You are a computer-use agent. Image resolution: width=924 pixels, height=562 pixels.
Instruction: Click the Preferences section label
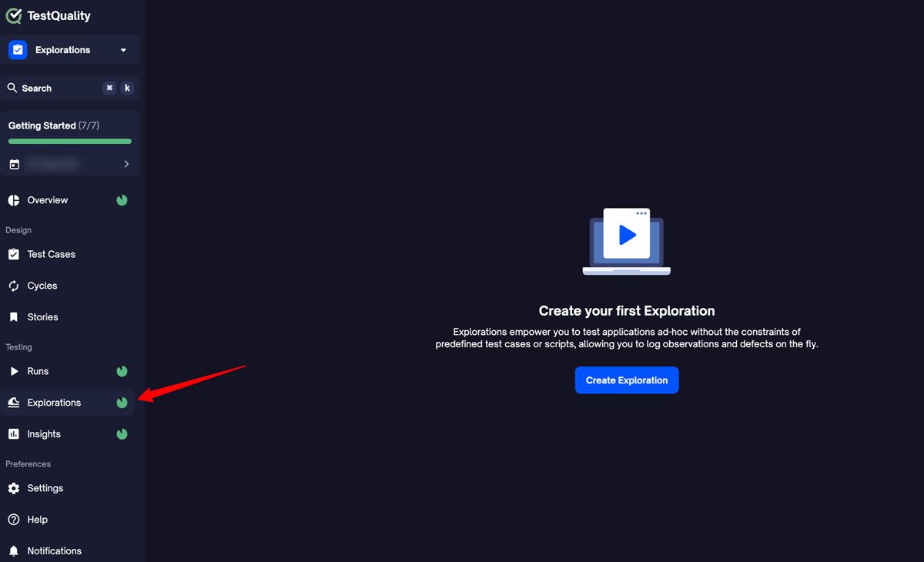click(x=28, y=464)
